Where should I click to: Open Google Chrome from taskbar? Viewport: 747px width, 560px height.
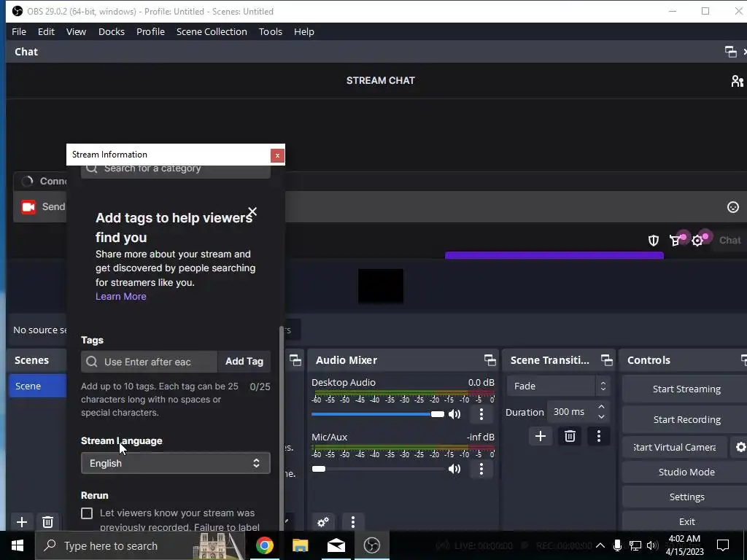coord(264,545)
